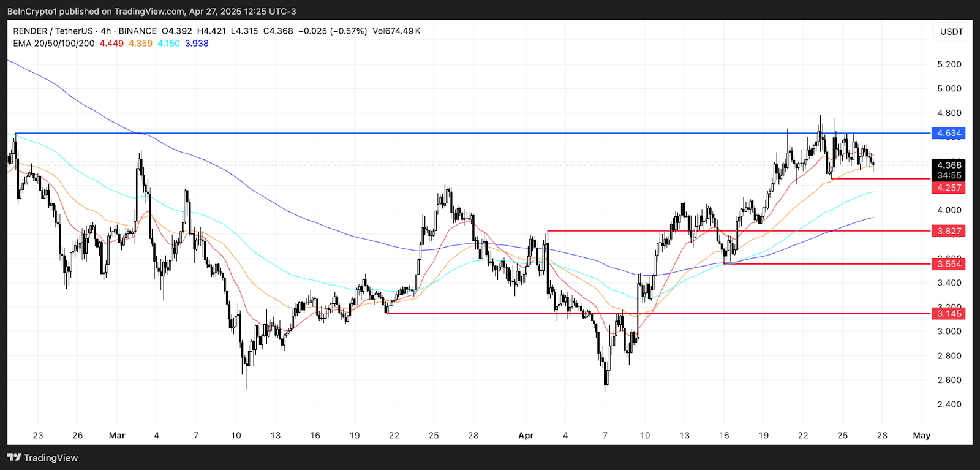Click the blue EMA value 3.938
The image size is (980, 470).
(197, 44)
